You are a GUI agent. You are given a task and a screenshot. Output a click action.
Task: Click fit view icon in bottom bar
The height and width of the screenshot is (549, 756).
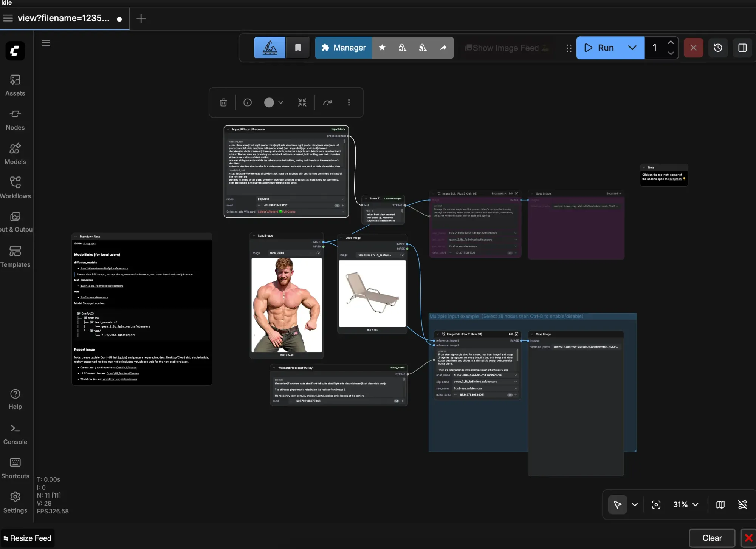tap(656, 504)
